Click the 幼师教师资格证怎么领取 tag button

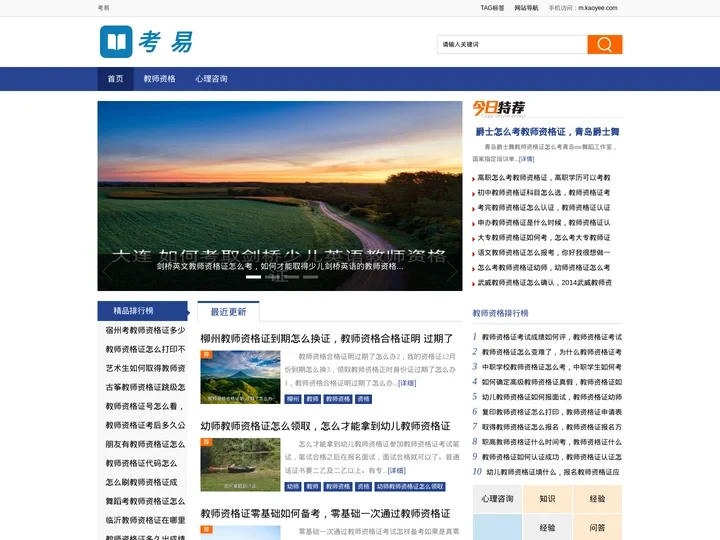tap(410, 487)
